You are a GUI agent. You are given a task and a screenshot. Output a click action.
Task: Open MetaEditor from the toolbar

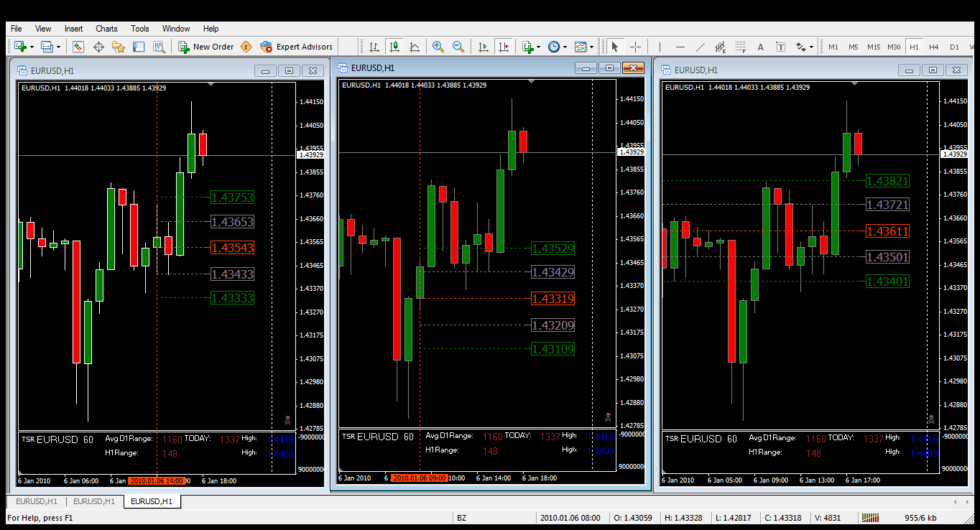tap(246, 47)
